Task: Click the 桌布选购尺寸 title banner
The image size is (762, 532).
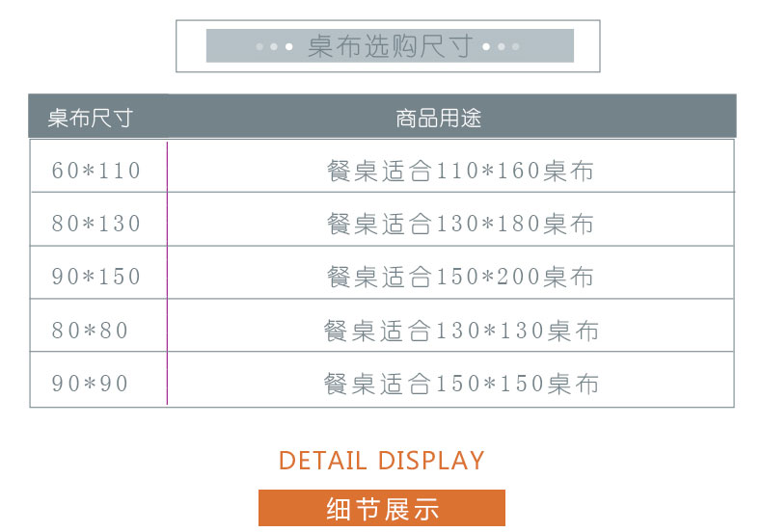Action: point(390,45)
